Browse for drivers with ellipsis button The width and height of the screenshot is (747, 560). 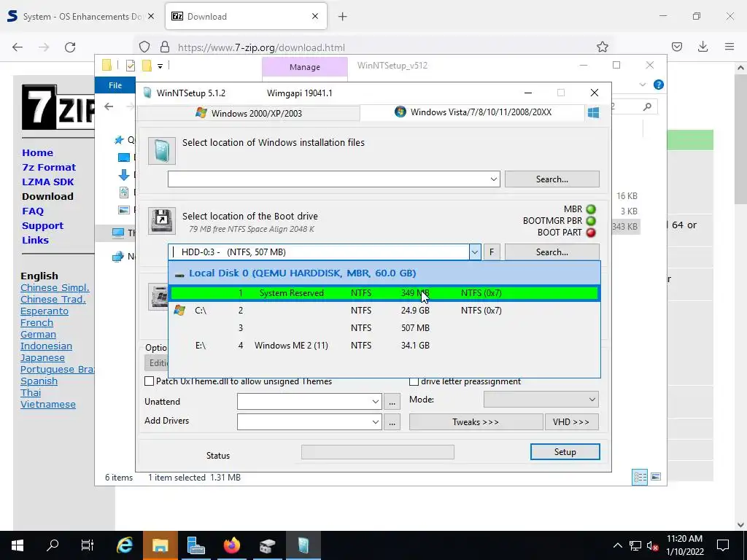[x=392, y=422]
